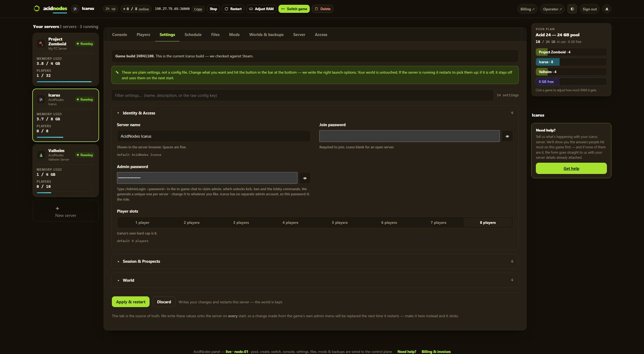
Task: Open the Worlds & backups tab
Action: (266, 35)
